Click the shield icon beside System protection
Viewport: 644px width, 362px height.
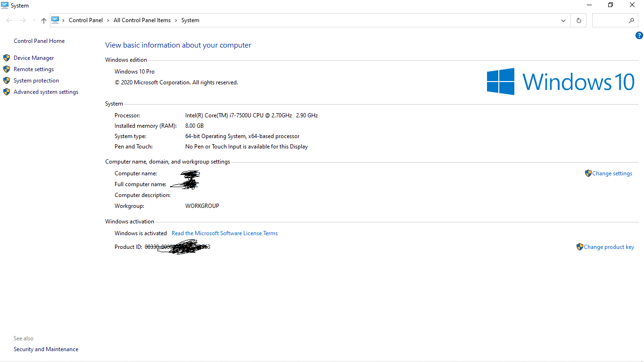[x=7, y=81]
